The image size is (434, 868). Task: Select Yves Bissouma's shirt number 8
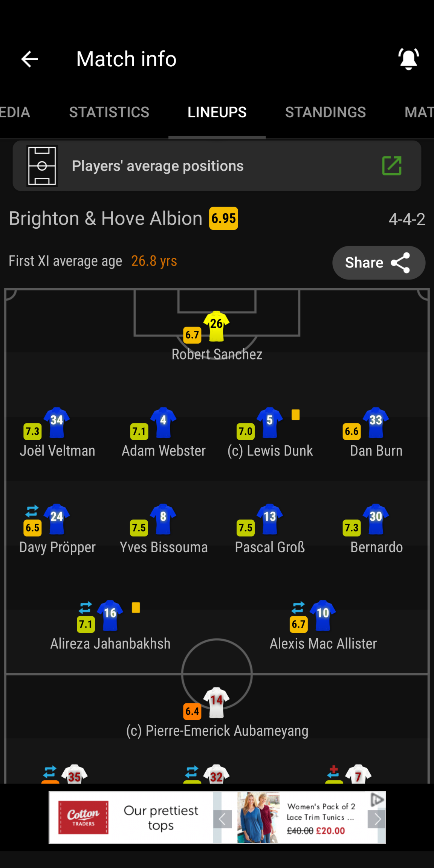[x=163, y=519]
